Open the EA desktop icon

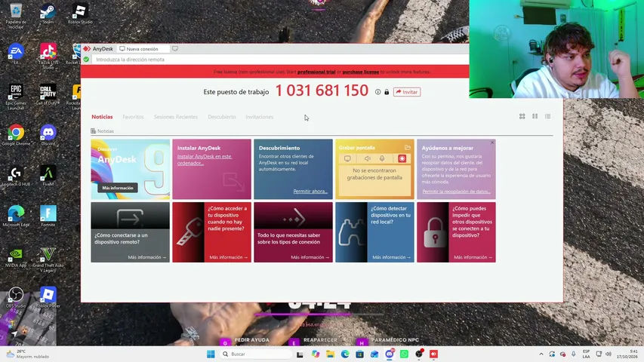pos(16,54)
